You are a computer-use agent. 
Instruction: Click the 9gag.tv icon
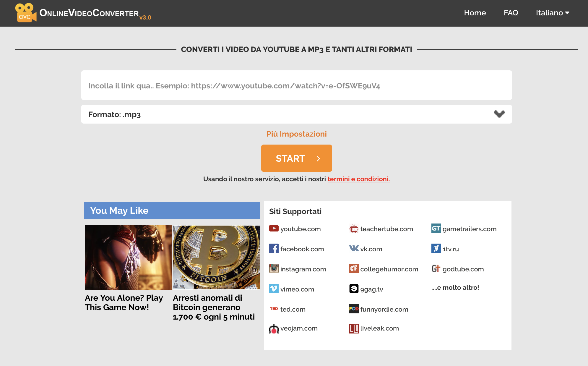[x=354, y=289]
